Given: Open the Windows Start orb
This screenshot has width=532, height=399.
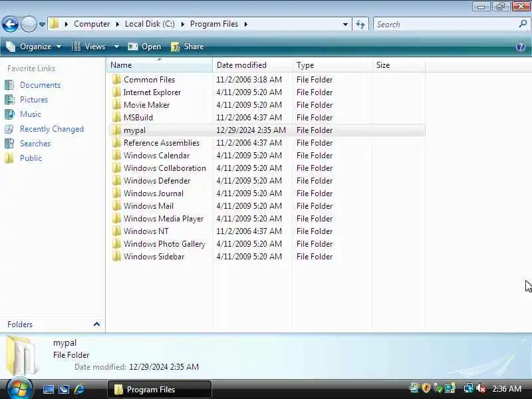Looking at the screenshot, I should (x=19, y=389).
